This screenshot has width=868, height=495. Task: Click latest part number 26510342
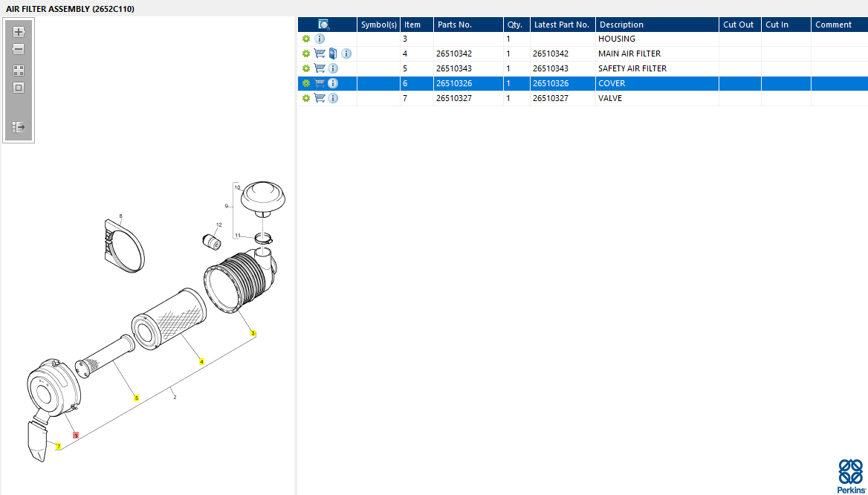[x=551, y=54]
